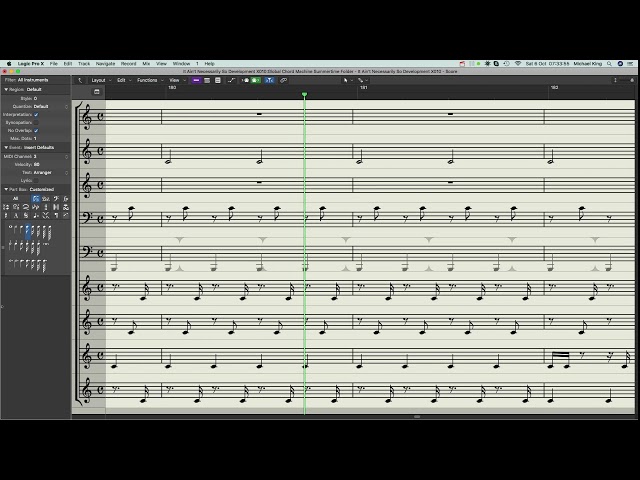640x480 pixels.
Task: Adjust the vertical zoom slider at top right
Action: click(624, 80)
